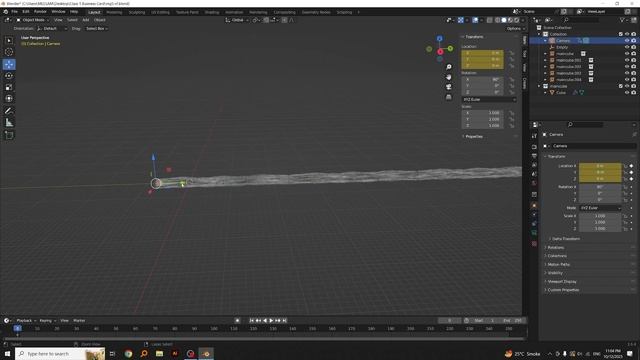Image resolution: width=640 pixels, height=360 pixels.
Task: Hide Empty object in outliner with eye
Action: pos(627,47)
